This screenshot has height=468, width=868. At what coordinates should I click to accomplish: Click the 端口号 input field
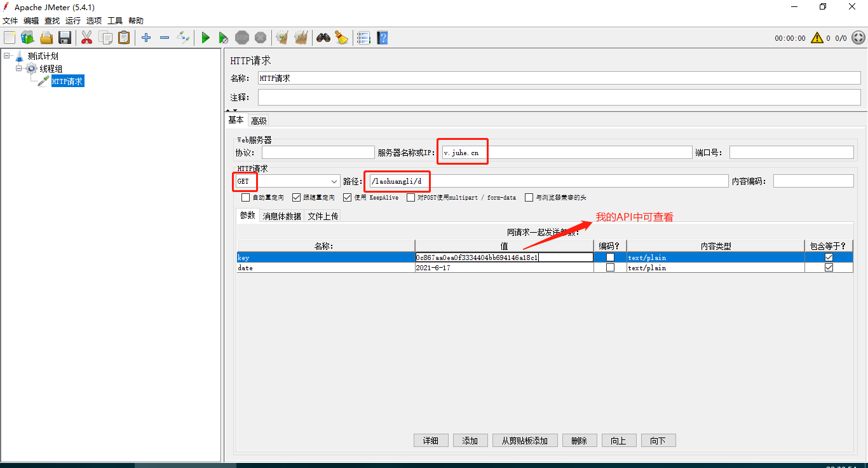792,153
